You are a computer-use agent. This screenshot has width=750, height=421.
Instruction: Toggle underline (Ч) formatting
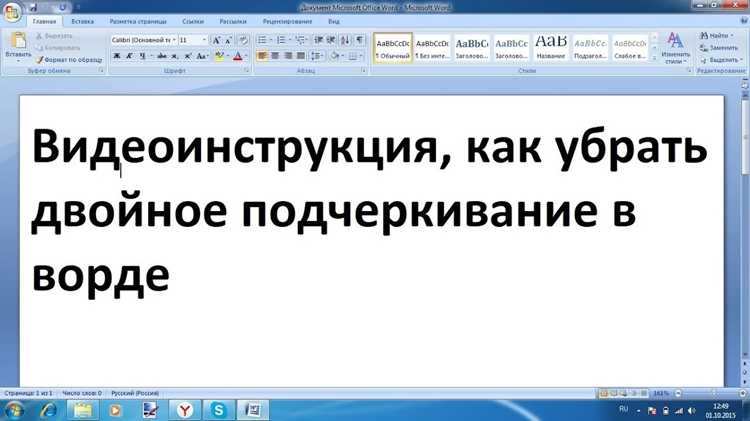(x=142, y=56)
